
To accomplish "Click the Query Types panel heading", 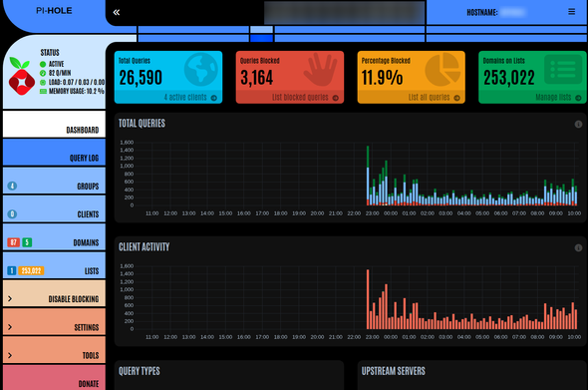I will [140, 371].
